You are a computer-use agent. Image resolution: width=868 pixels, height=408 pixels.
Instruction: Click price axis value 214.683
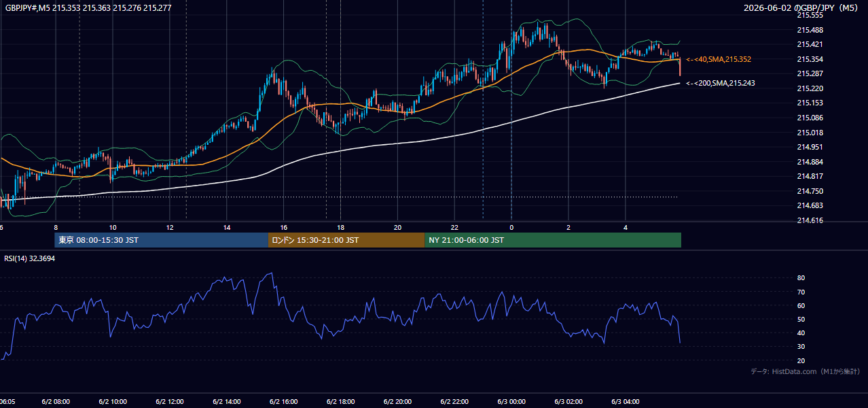point(810,205)
